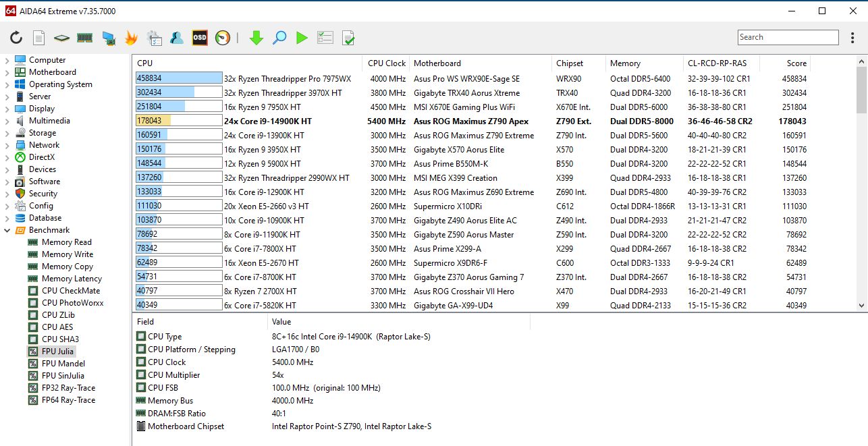Open the OSD panel icon
Screen dimensions: 868x446
pos(200,38)
